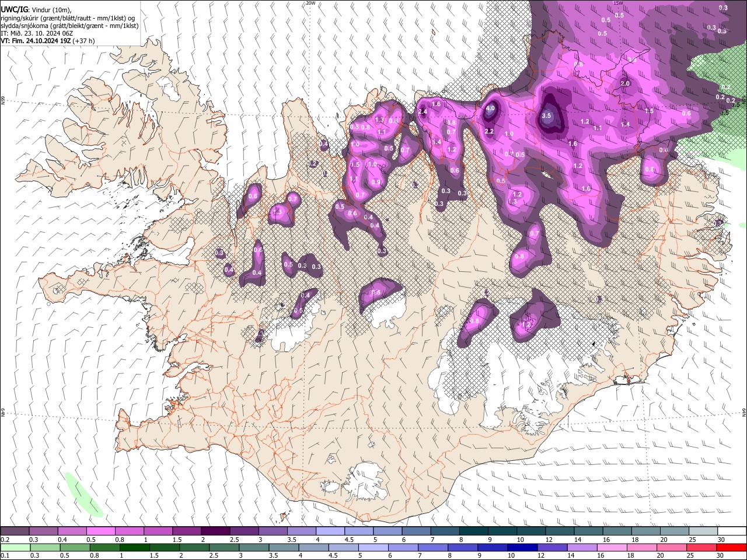Click the 3–3.5 violet swatch in upper legend
The width and height of the screenshot is (747, 560).
273,531
